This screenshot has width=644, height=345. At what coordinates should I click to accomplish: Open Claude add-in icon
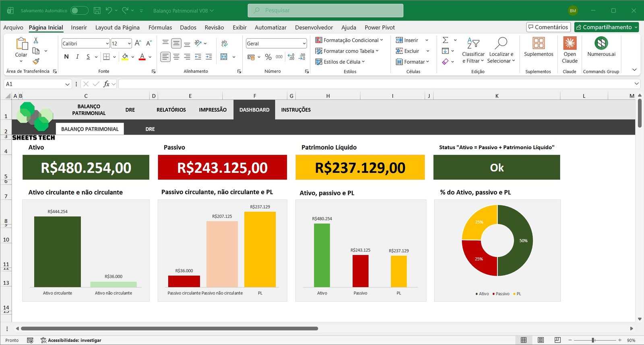click(570, 43)
